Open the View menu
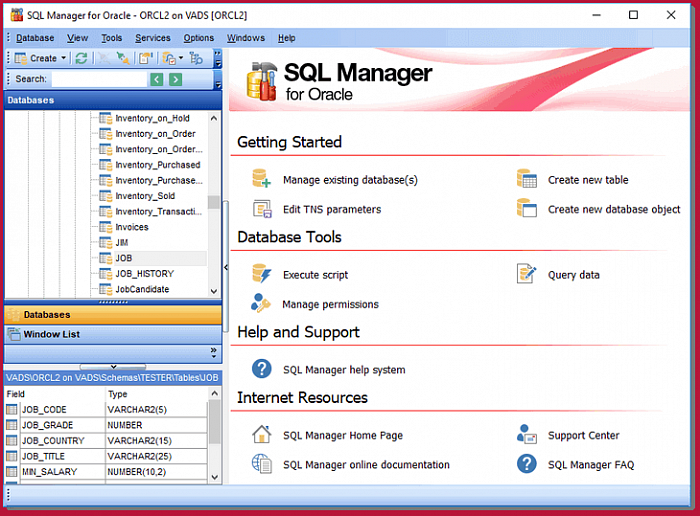Screen dimensions: 700x516 77,38
